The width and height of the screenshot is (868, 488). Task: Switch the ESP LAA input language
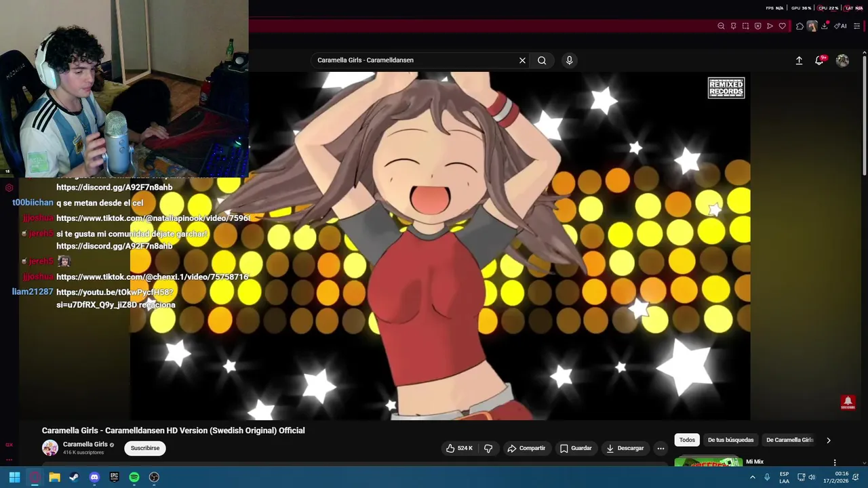[784, 477]
